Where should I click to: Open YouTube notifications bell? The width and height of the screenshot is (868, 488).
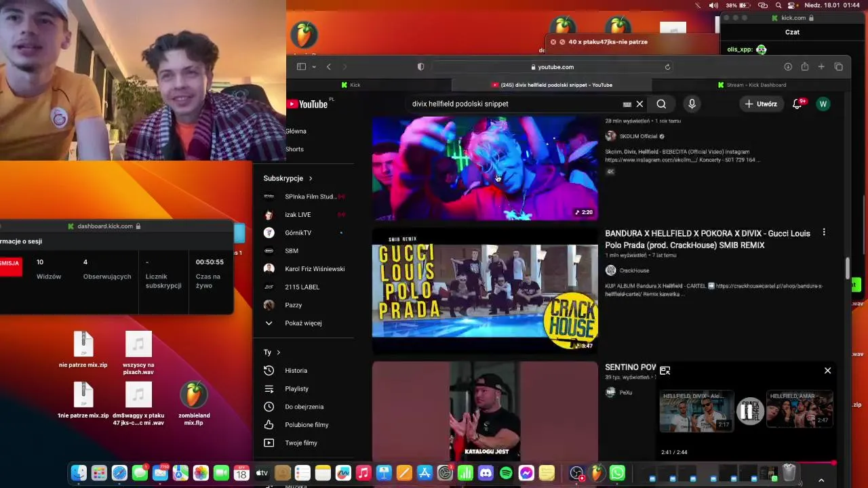pyautogui.click(x=797, y=104)
